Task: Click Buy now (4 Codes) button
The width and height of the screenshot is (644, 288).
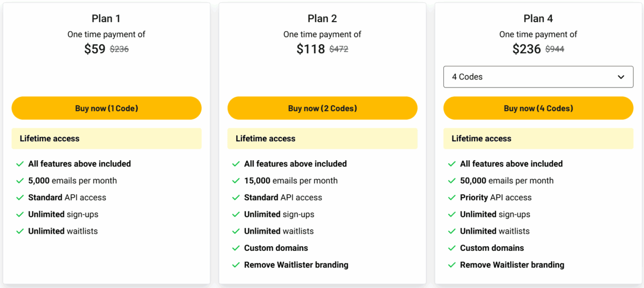Action: pos(538,108)
